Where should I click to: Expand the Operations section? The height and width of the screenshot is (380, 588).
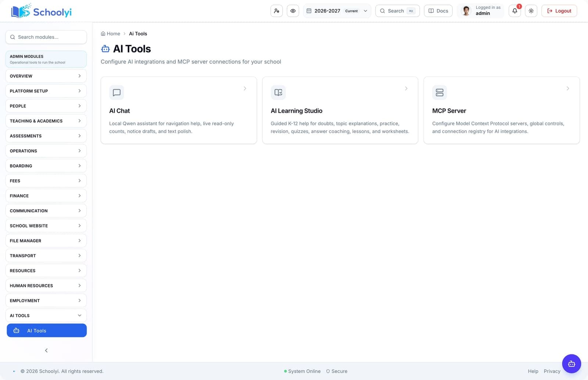coord(46,151)
